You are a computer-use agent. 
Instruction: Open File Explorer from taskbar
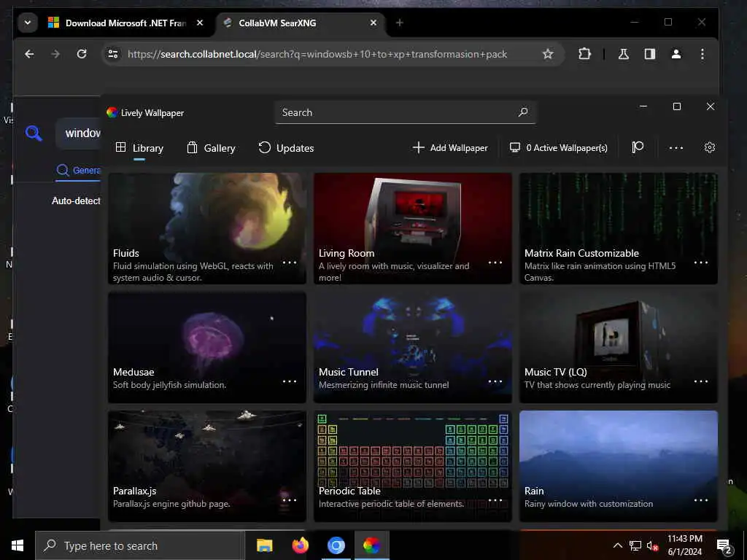tap(264, 545)
